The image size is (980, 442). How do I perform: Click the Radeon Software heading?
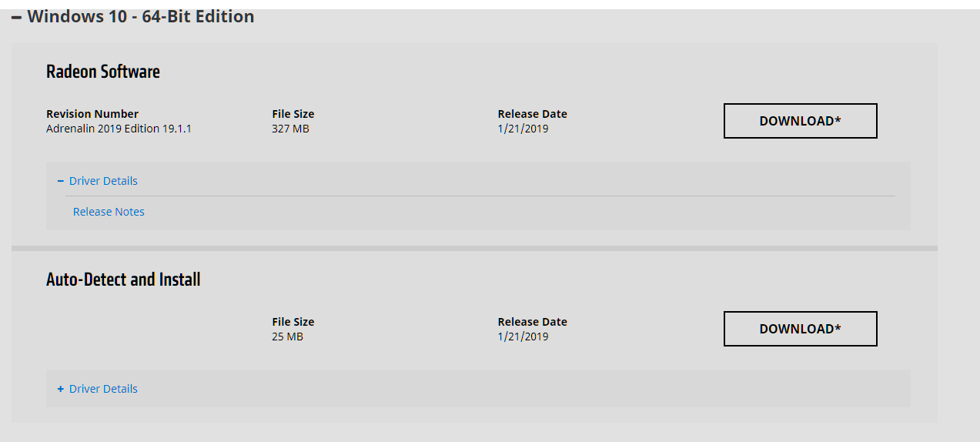tap(103, 72)
